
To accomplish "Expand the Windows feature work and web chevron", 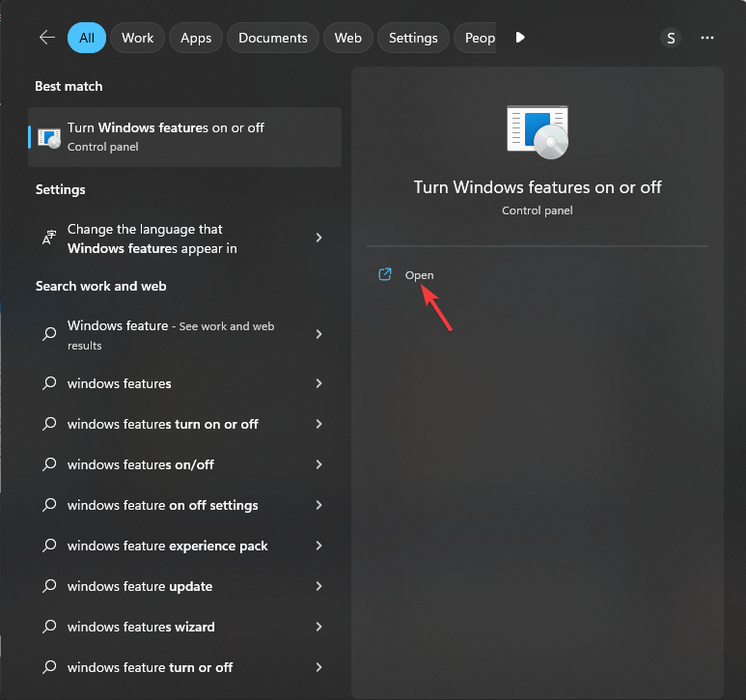I will (318, 334).
